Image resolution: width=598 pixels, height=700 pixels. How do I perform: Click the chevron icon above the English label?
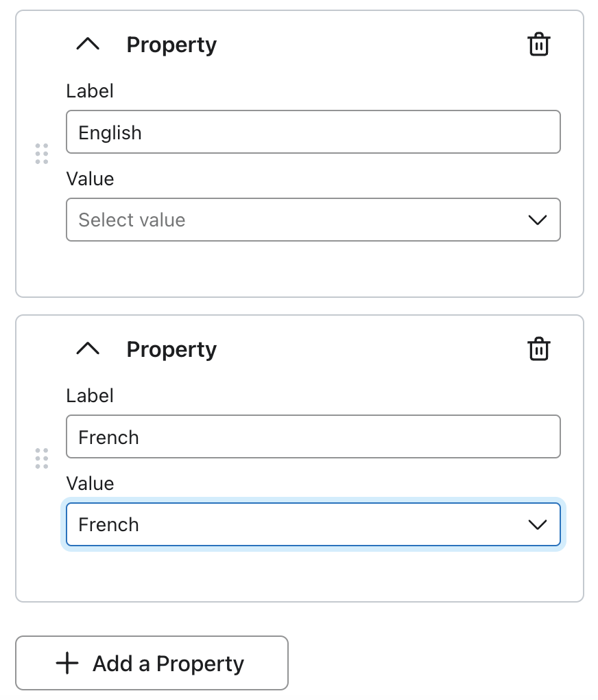87,43
